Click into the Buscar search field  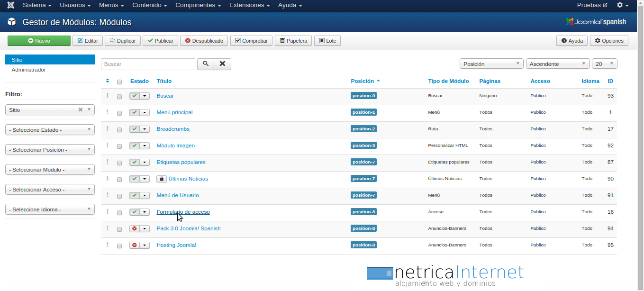[x=148, y=64]
